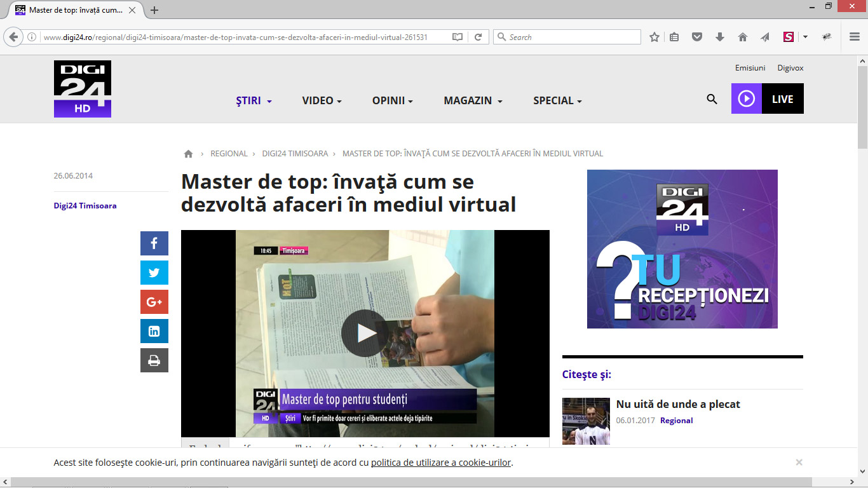Click the red S extension icon
This screenshot has width=868, height=488.
pos(789,37)
